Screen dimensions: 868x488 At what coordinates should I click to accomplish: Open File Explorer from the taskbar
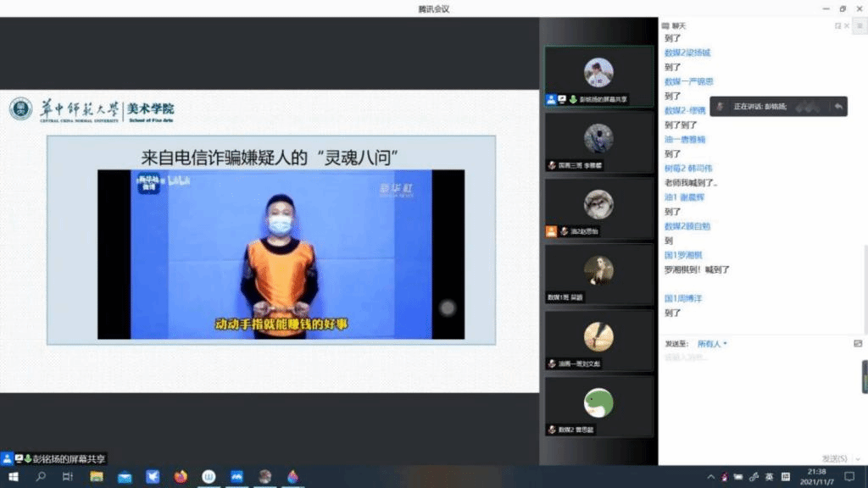tap(97, 477)
